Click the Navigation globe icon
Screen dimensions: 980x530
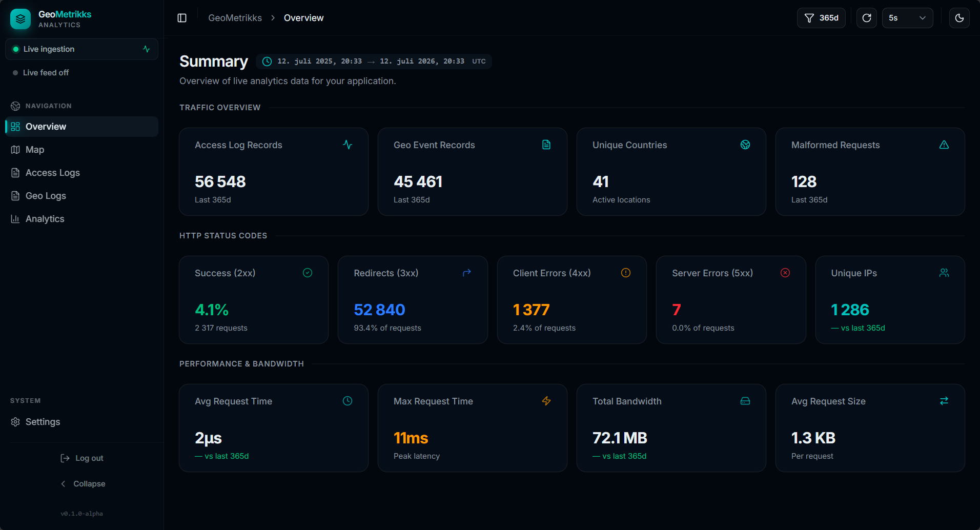(x=15, y=106)
